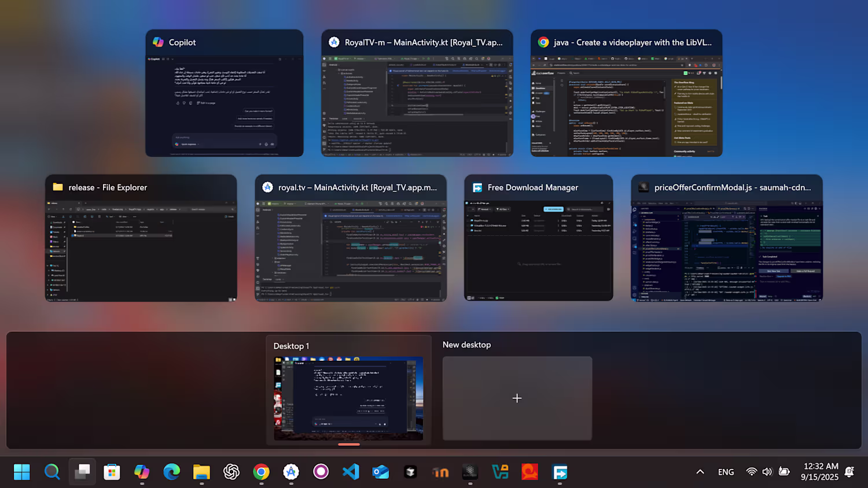Launch ChatGPT from the taskbar
The width and height of the screenshot is (868, 488).
pos(231,472)
